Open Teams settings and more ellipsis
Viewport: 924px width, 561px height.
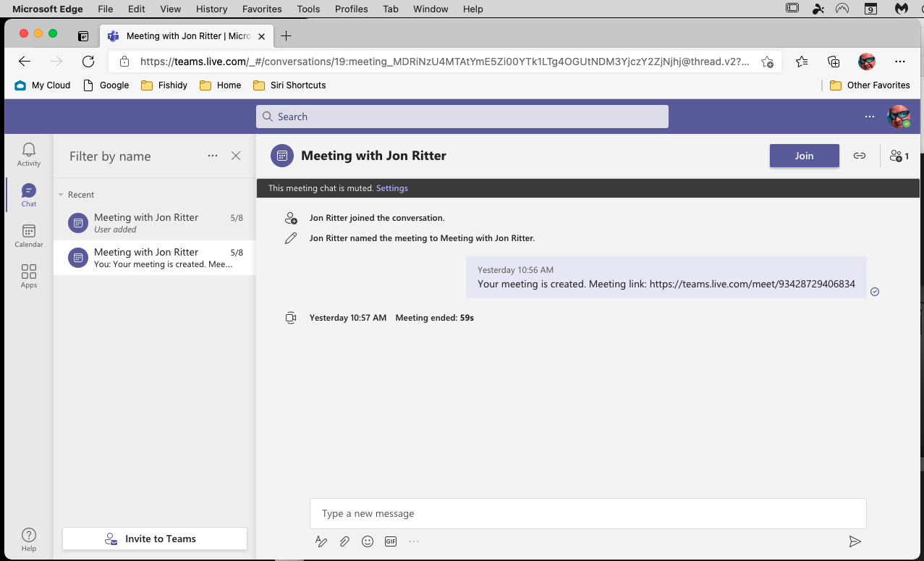click(x=870, y=117)
